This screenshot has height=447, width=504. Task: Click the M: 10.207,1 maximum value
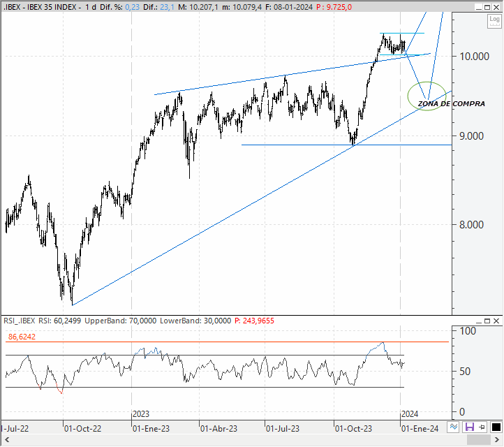tap(198, 7)
